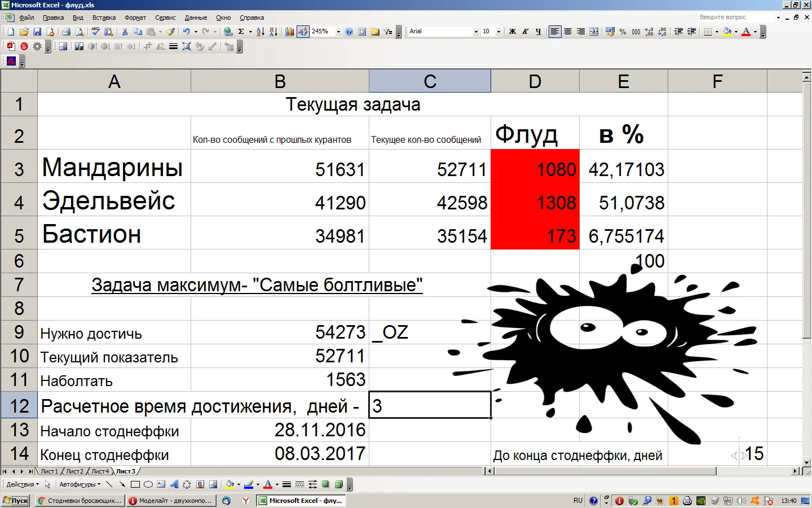Image resolution: width=812 pixels, height=508 pixels.
Task: Open the zoom 245% dropdown
Action: pos(338,32)
